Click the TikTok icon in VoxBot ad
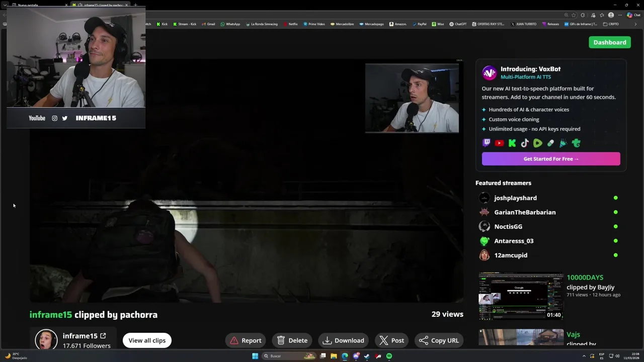 (x=525, y=143)
